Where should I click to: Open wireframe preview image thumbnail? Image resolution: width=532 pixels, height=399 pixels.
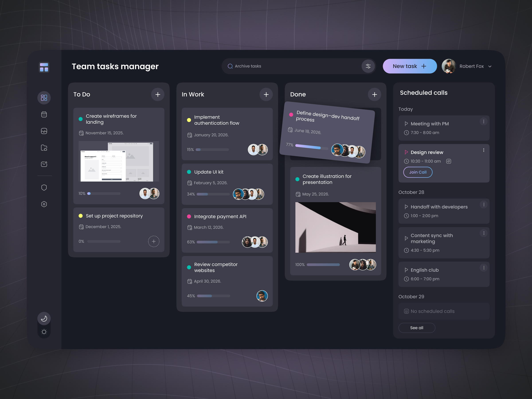point(119,161)
